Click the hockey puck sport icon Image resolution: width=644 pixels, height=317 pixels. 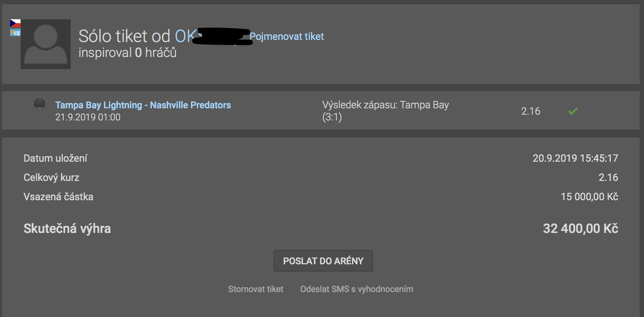[40, 104]
